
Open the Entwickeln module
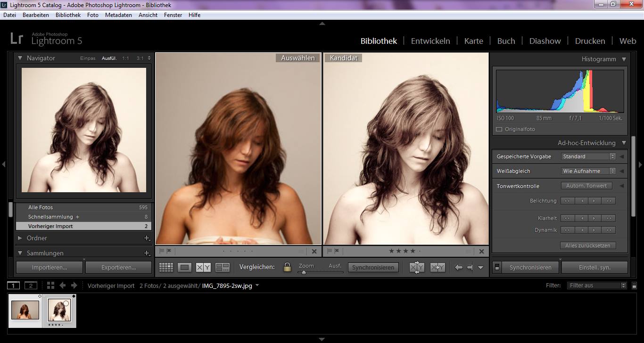click(x=430, y=41)
